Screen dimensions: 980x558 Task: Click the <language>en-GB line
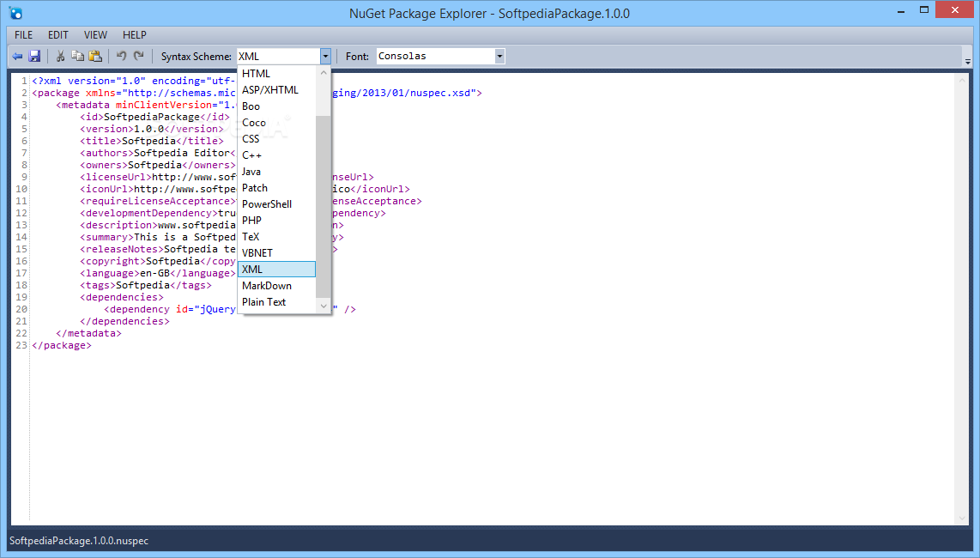[x=158, y=273]
